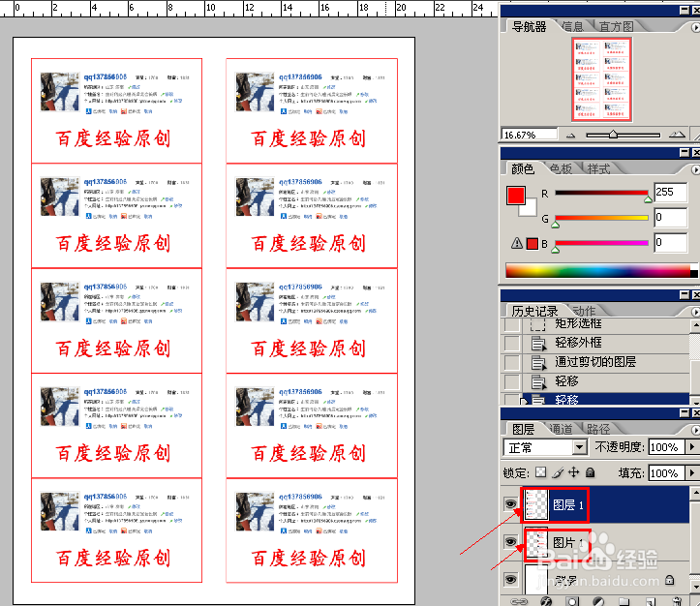Click out-of-gamut red swatch next to B
700x606 pixels.
[532, 244]
